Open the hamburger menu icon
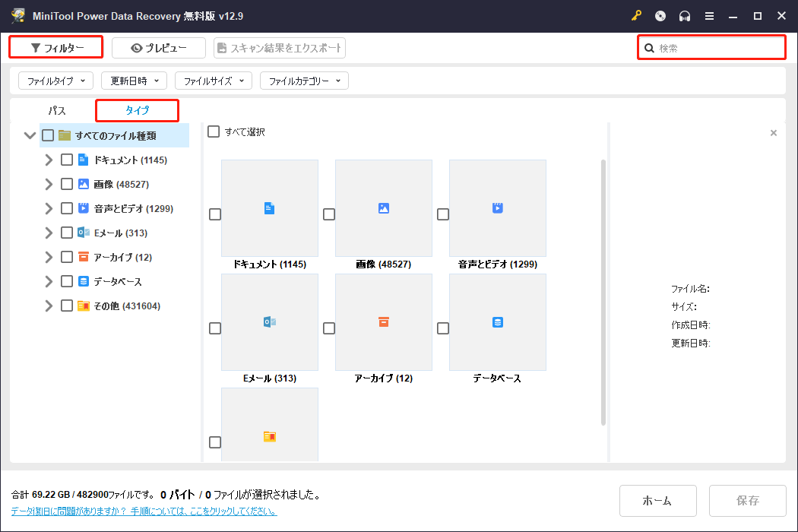 pos(709,16)
